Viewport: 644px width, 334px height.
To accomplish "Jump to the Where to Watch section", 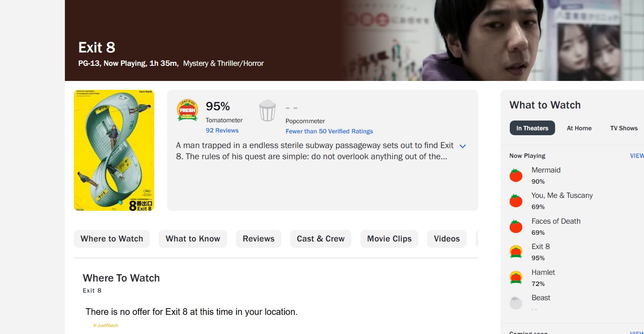I will [x=112, y=239].
